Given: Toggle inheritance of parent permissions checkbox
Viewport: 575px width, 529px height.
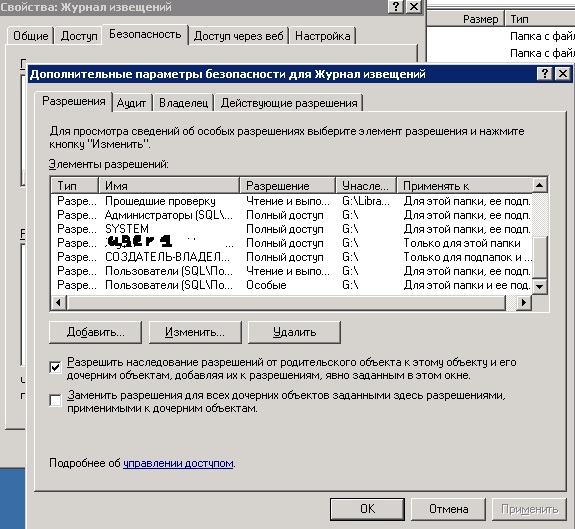Looking at the screenshot, I should point(55,367).
